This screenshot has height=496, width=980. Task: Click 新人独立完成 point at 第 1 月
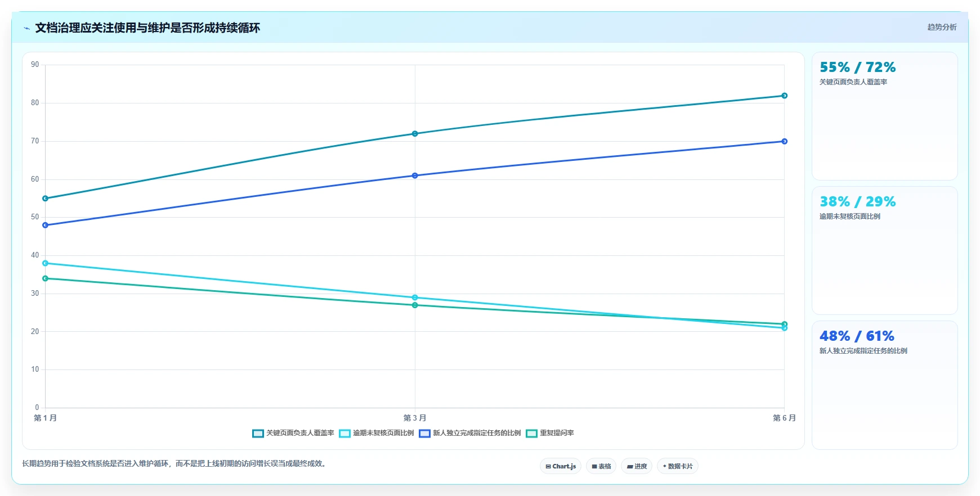46,225
